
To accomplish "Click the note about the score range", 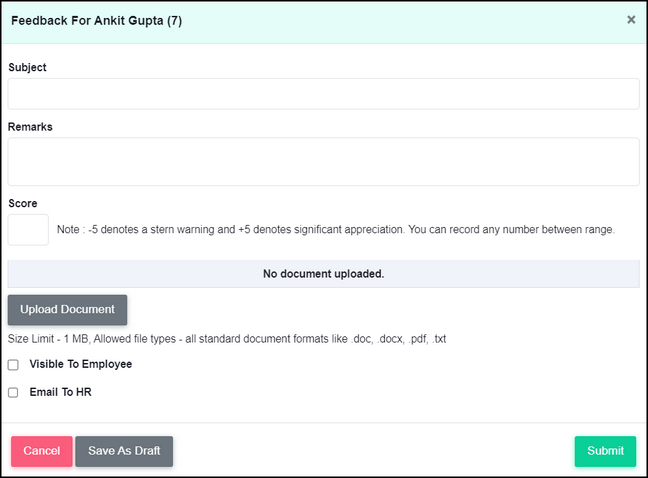I will coord(336,229).
